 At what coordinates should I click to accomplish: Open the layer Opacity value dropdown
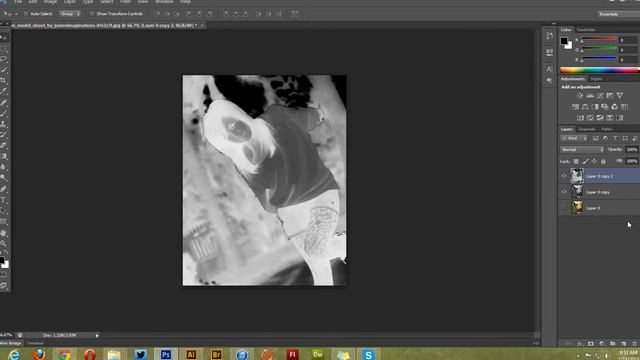click(632, 150)
